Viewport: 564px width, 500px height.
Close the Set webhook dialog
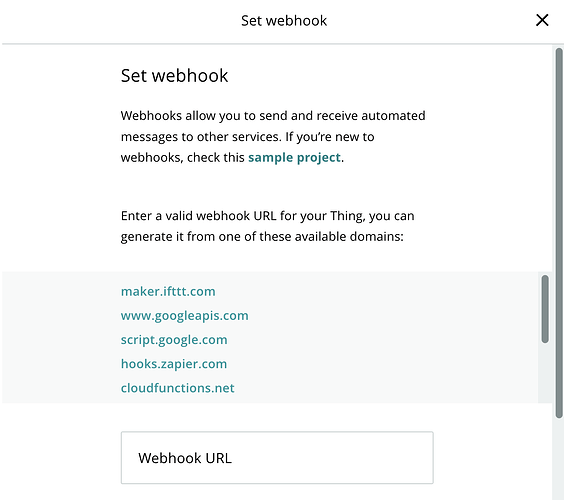tap(542, 20)
